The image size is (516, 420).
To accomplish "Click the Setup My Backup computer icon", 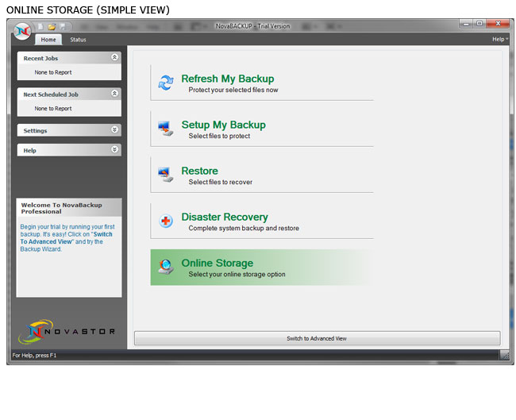I will [165, 129].
